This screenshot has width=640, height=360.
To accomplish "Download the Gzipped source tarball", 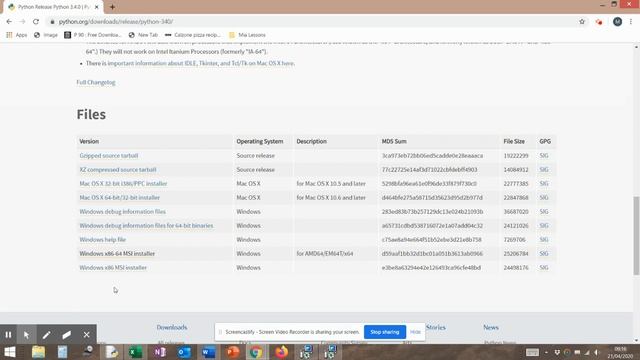I will 109,156.
